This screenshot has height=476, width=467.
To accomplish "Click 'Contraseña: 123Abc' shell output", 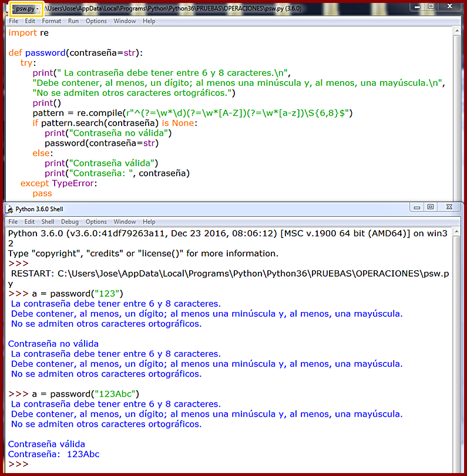I will (53, 454).
